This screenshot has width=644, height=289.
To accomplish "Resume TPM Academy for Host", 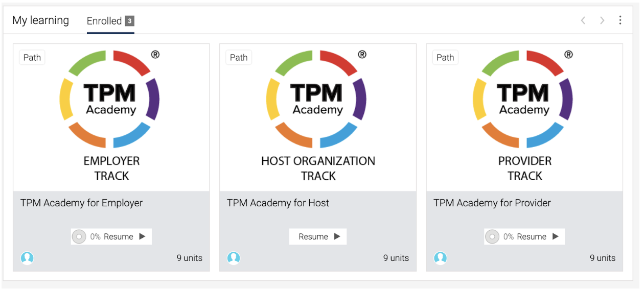I will [x=318, y=236].
